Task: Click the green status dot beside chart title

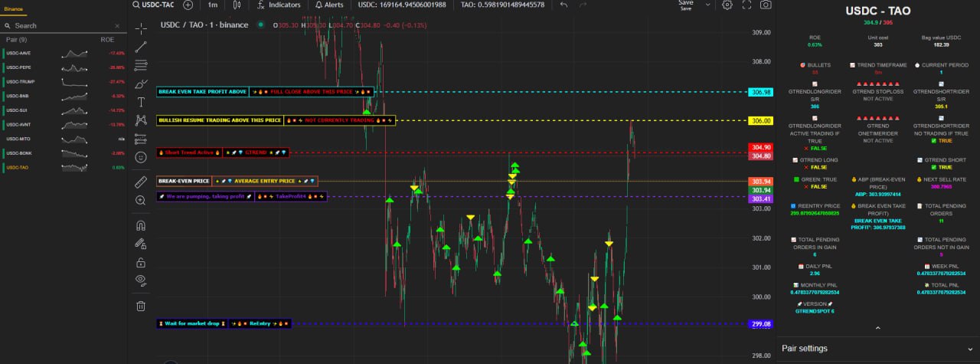Action: (x=261, y=25)
